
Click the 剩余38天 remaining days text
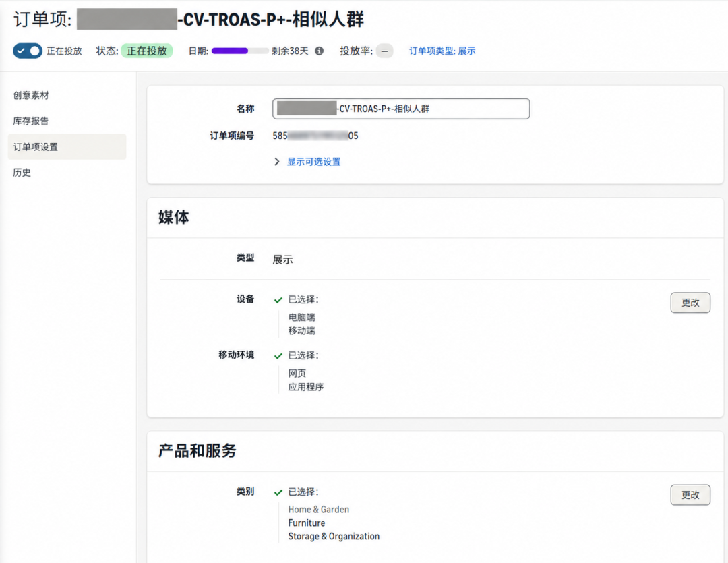(290, 51)
